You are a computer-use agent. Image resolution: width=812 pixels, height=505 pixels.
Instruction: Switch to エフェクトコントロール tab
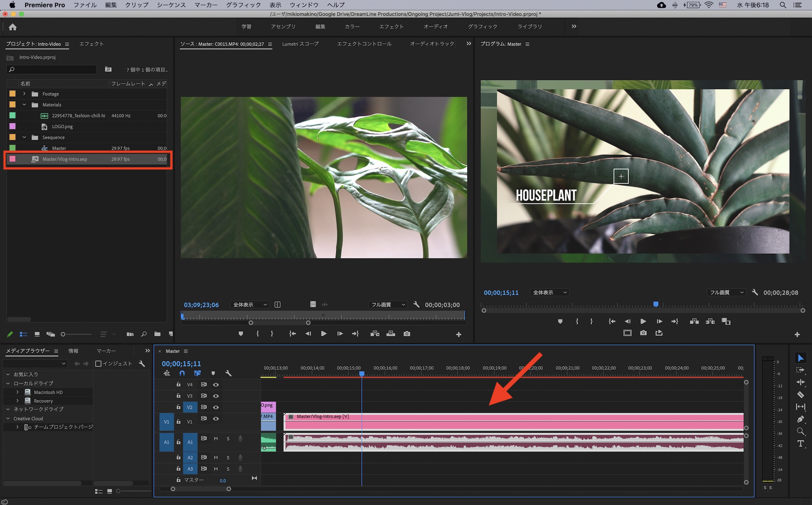tap(364, 44)
